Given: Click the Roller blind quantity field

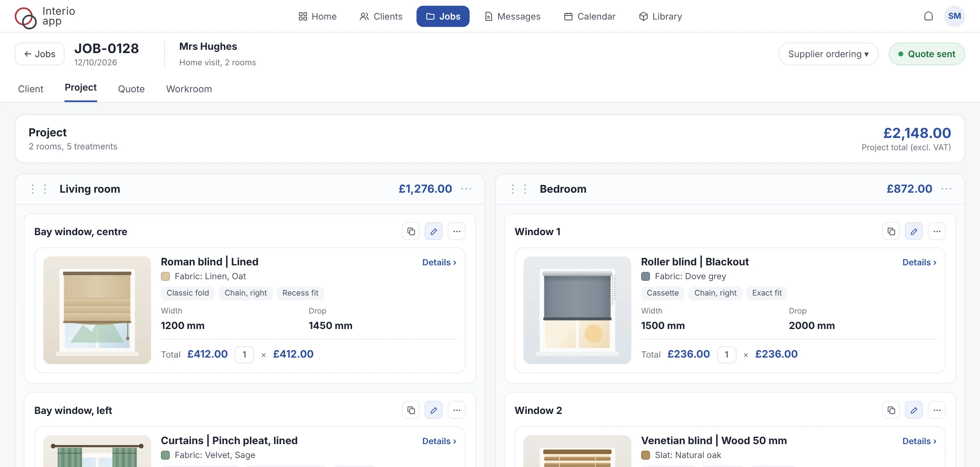Looking at the screenshot, I should 726,354.
